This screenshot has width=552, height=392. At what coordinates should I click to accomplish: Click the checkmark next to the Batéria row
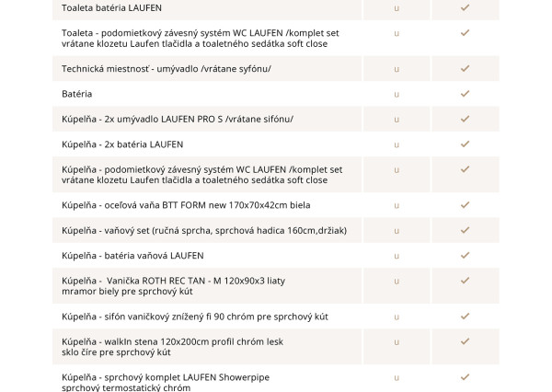[465, 94]
